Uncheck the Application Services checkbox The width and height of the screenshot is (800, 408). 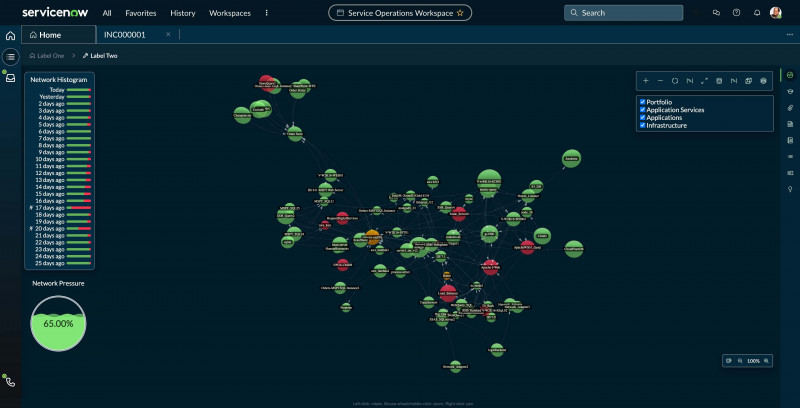click(x=642, y=110)
